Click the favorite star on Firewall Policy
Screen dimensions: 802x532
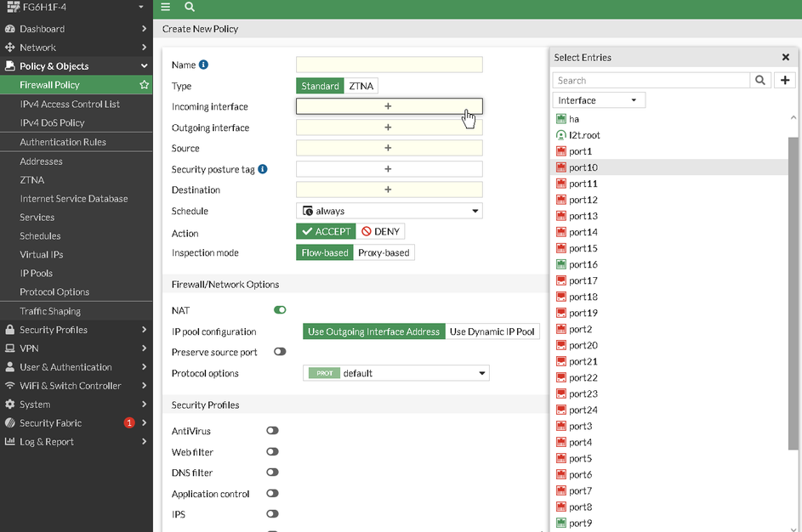(145, 85)
